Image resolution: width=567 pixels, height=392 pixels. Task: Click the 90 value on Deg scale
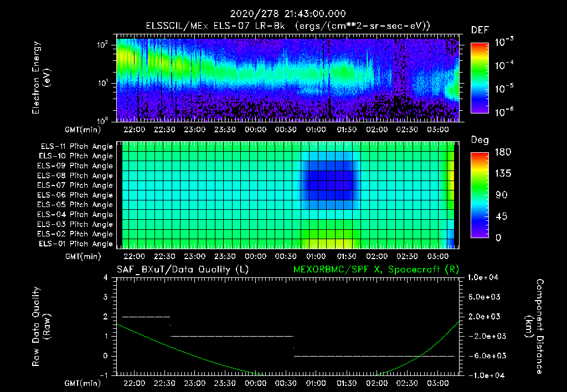[x=502, y=195]
